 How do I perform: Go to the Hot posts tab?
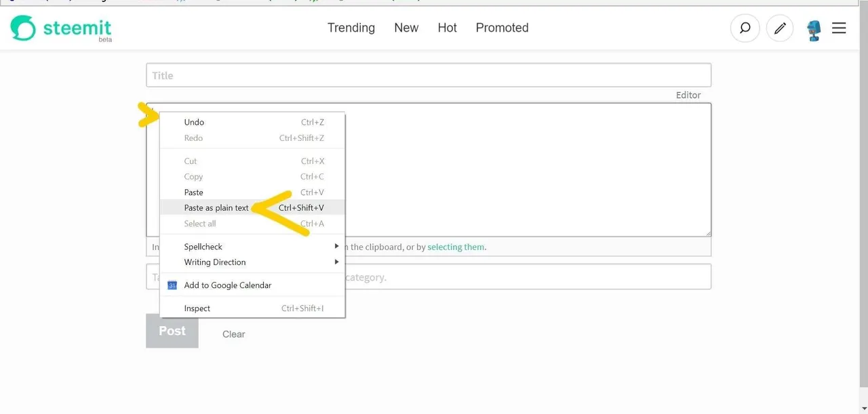coord(447,28)
